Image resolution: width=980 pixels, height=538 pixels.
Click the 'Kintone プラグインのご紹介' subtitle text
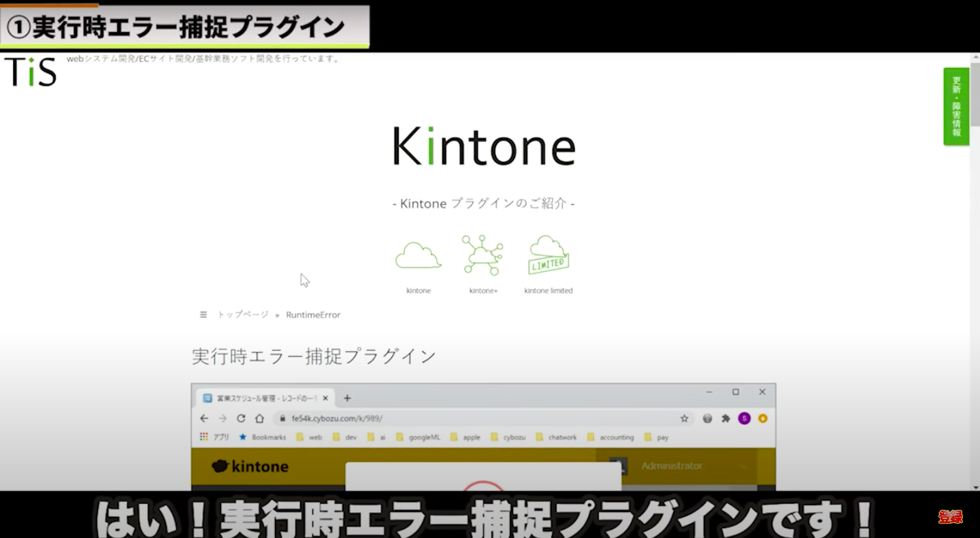click(483, 203)
